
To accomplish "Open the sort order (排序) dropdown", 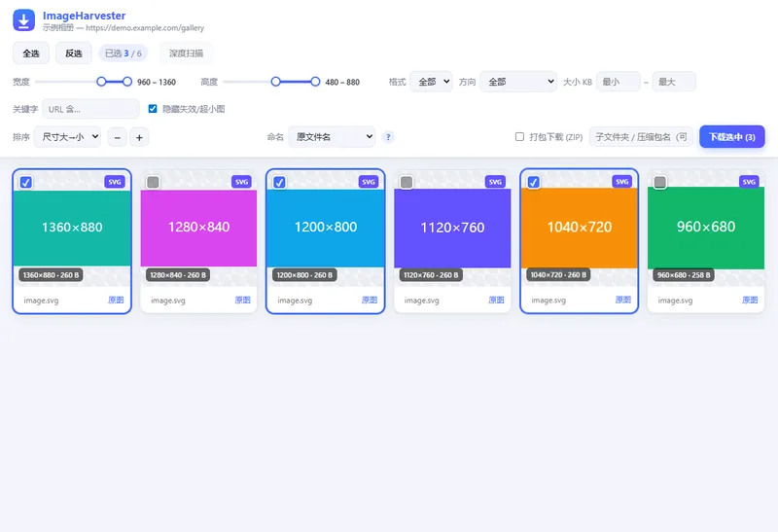I will (x=67, y=137).
